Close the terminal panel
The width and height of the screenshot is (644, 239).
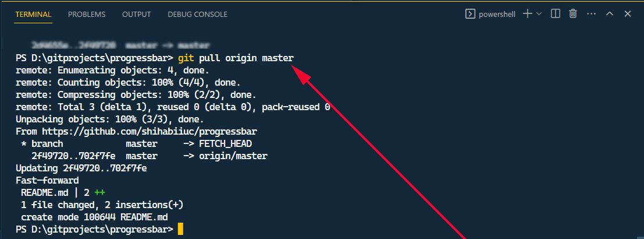(627, 14)
